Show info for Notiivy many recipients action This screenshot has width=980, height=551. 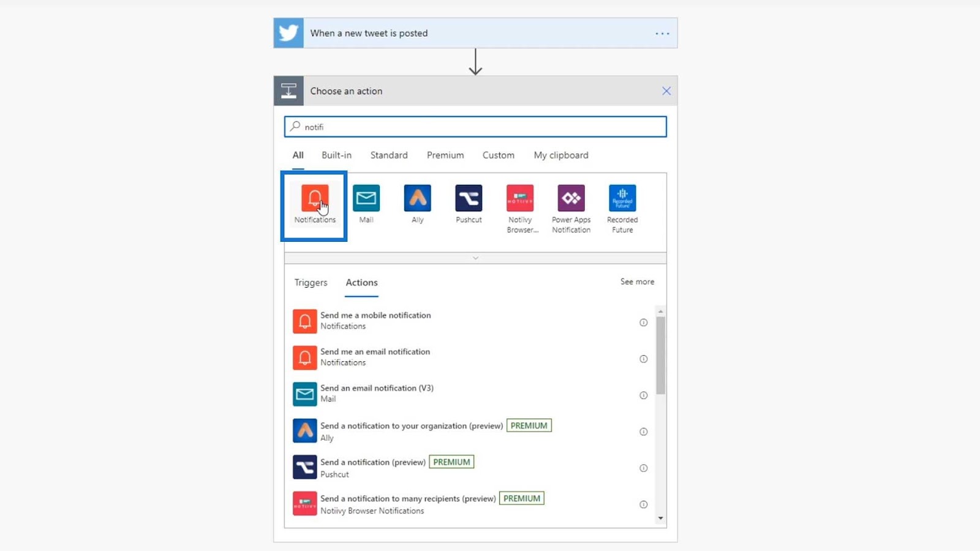click(x=643, y=504)
